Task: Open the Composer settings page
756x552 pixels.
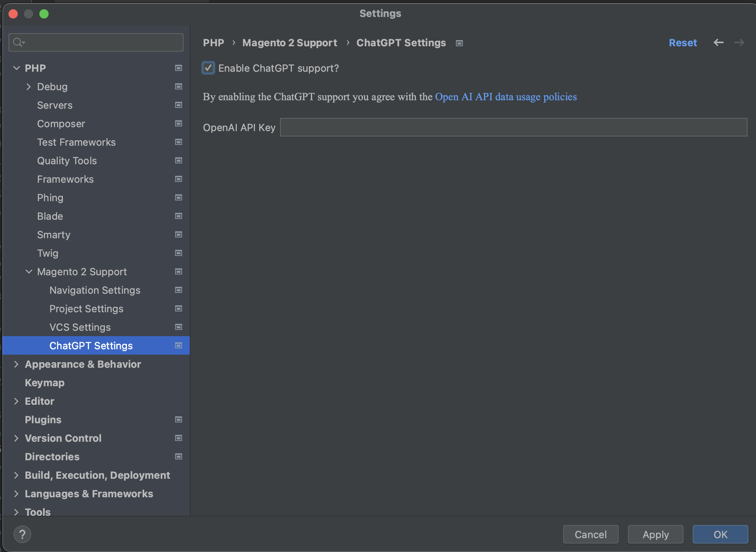Action: click(x=61, y=124)
